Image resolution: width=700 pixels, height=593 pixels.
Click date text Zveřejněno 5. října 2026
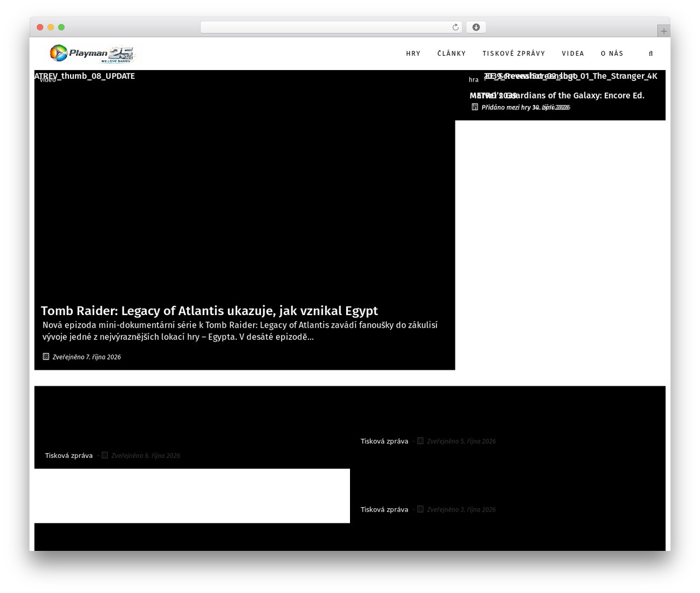coord(462,441)
